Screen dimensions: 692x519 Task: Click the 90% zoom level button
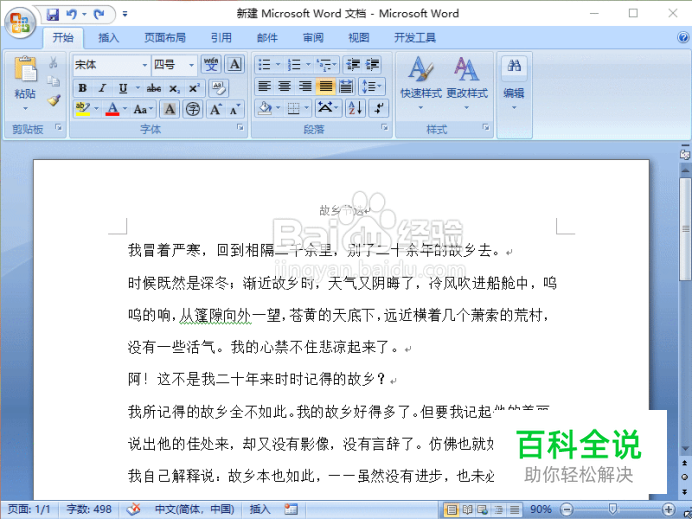541,510
